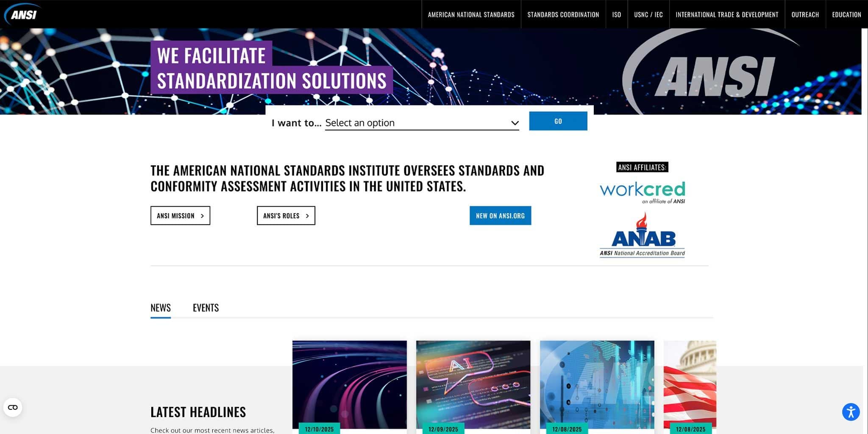Open the ANSI Mission page
Screen dimensions: 868x434
(x=180, y=215)
